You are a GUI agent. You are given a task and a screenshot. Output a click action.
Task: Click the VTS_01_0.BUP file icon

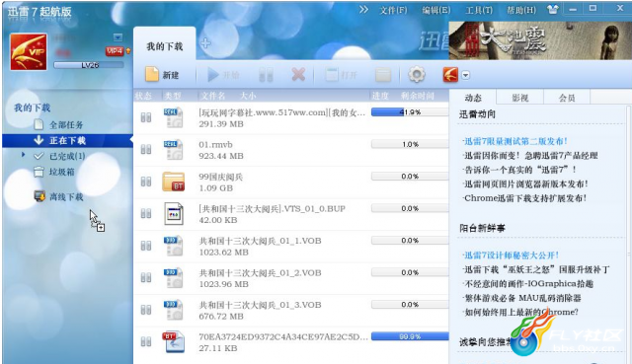174,213
